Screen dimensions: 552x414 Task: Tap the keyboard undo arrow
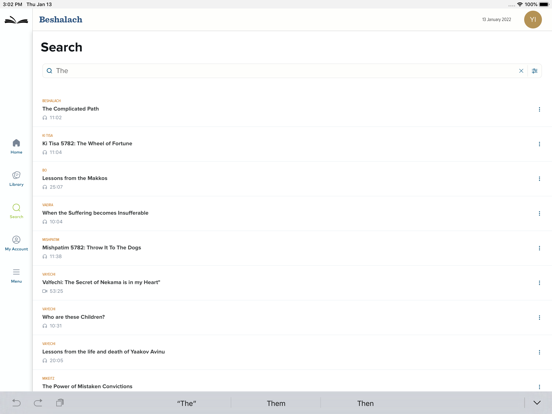pos(17,403)
